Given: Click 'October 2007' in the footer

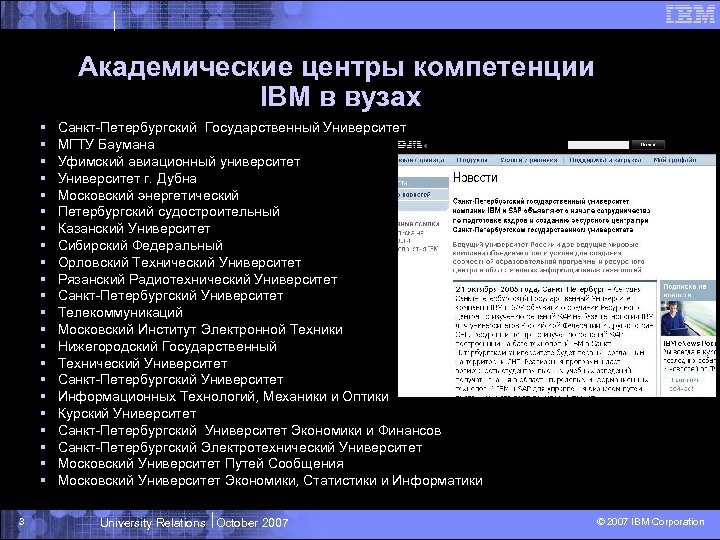Looking at the screenshot, I should click(252, 523).
